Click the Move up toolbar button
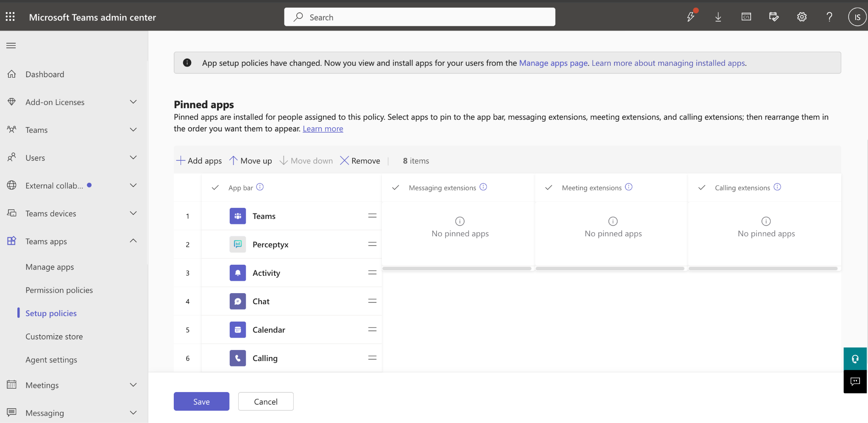This screenshot has height=423, width=868. point(250,161)
